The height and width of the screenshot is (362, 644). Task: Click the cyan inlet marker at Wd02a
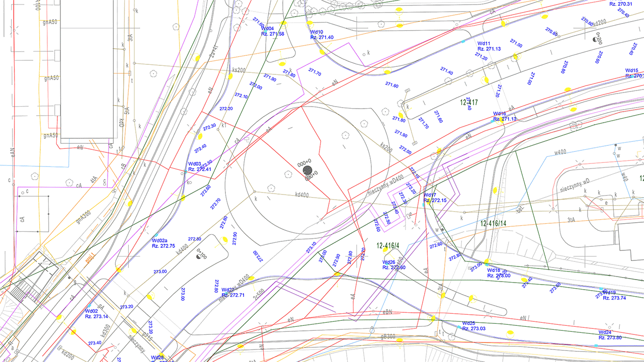click(156, 235)
